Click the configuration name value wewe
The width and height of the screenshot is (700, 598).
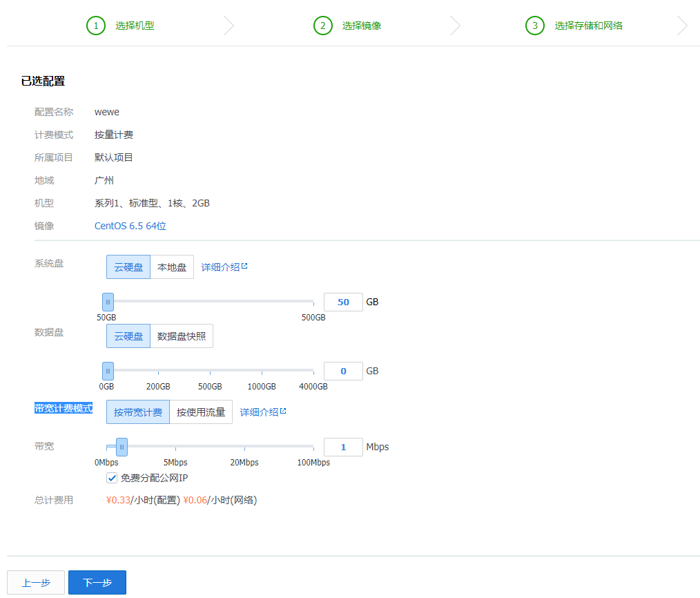pyautogui.click(x=107, y=112)
